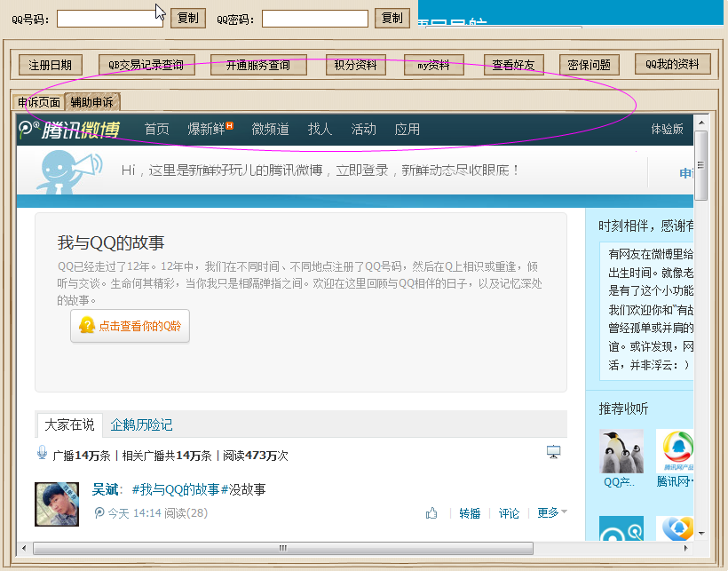Click the horizontal scrollbar thumb
This screenshot has height=571, width=728.
click(x=283, y=548)
